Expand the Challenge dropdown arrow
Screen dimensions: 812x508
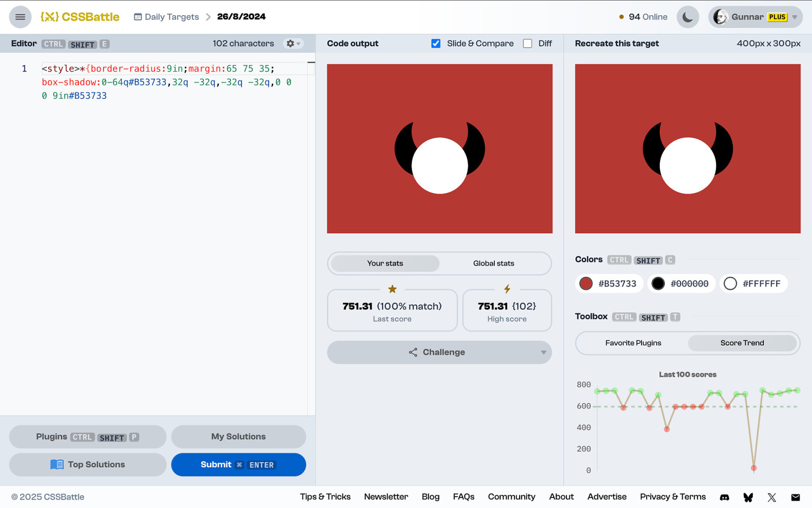coord(544,353)
